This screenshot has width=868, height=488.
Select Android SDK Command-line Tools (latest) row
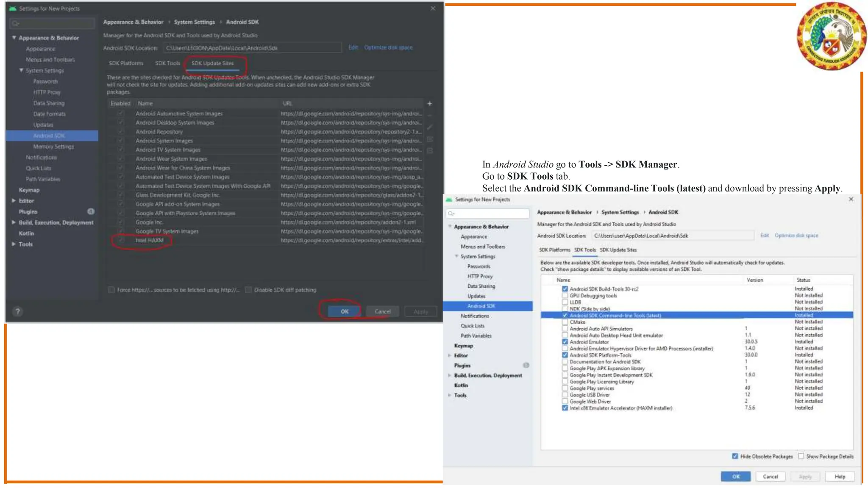697,315
